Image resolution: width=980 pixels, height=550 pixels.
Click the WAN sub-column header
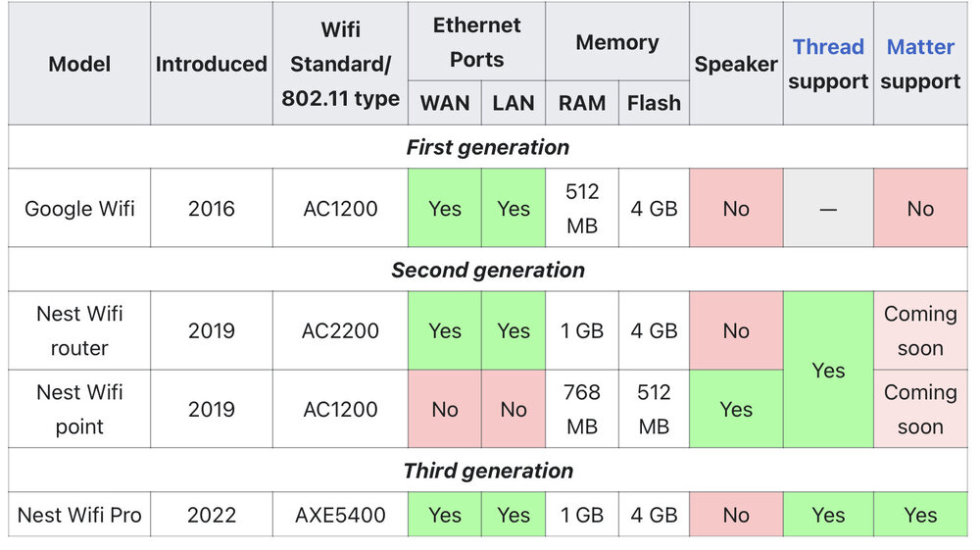point(445,102)
